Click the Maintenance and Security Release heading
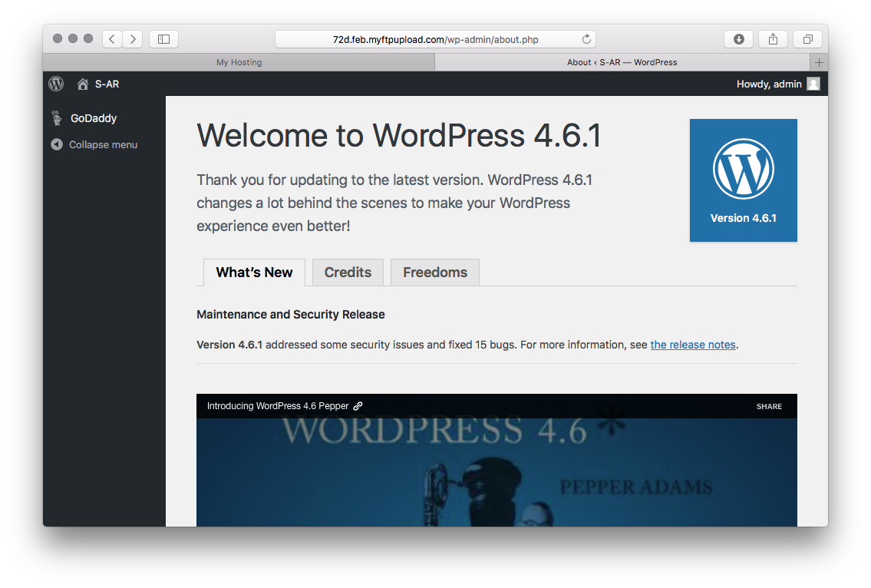The image size is (871, 588). [x=291, y=315]
